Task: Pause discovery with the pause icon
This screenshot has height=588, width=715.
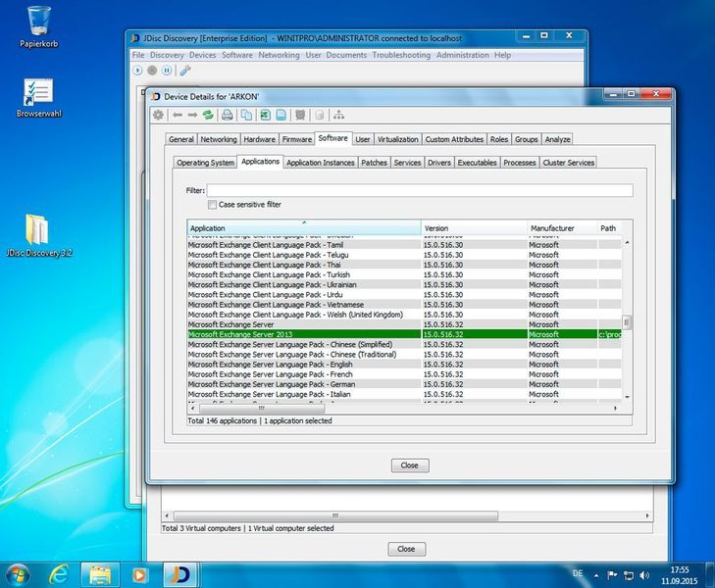Action: point(167,71)
